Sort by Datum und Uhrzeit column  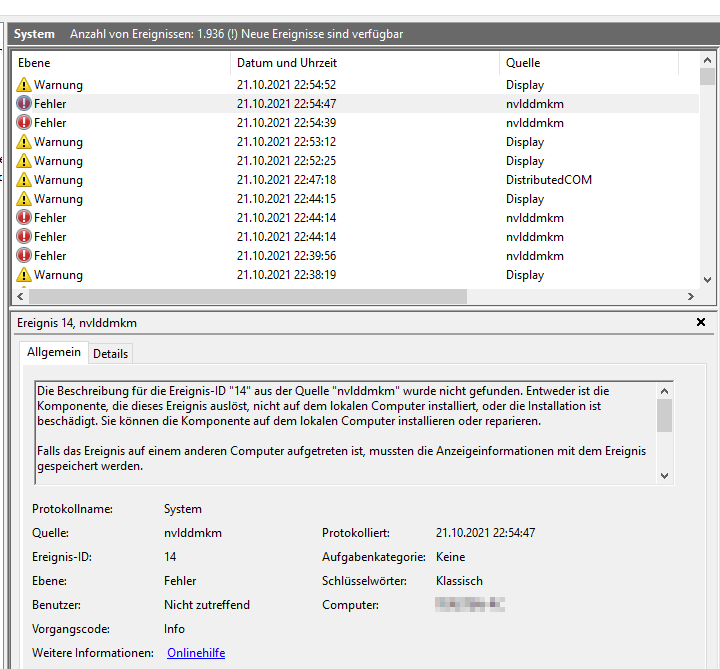(365, 63)
